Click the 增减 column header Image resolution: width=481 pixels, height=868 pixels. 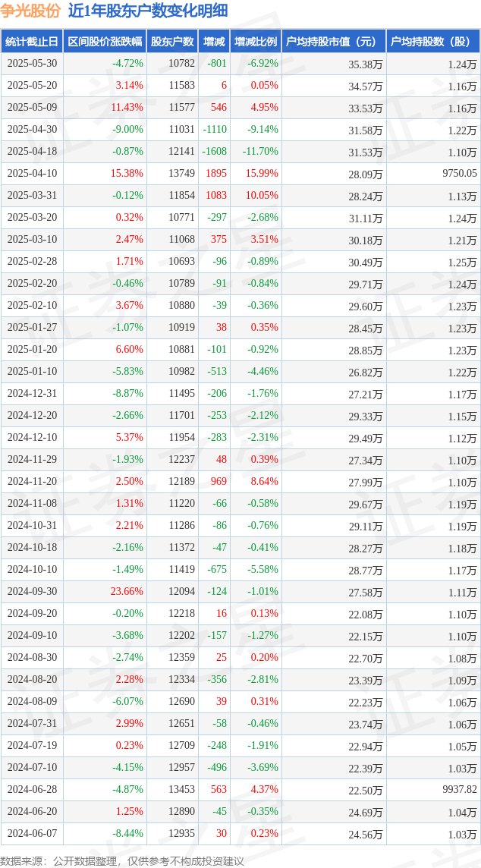(214, 42)
